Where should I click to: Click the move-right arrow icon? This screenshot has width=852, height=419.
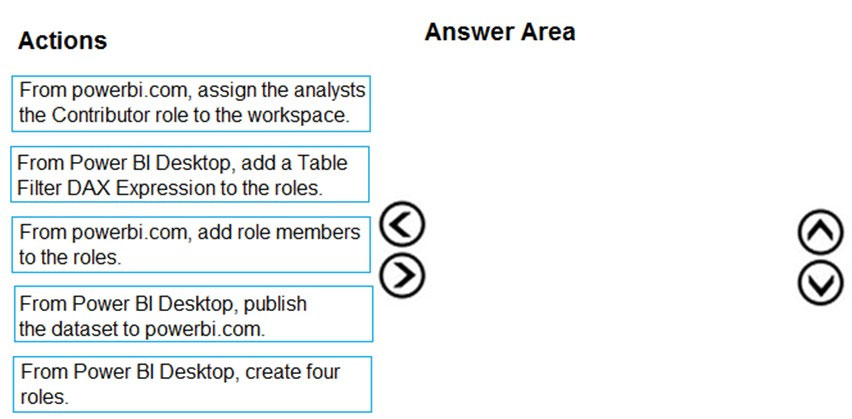pos(402,275)
